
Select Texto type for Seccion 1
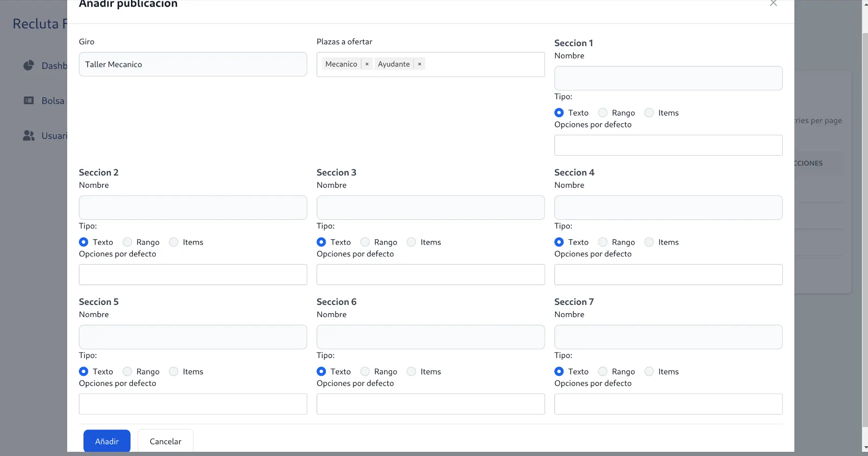tap(559, 113)
